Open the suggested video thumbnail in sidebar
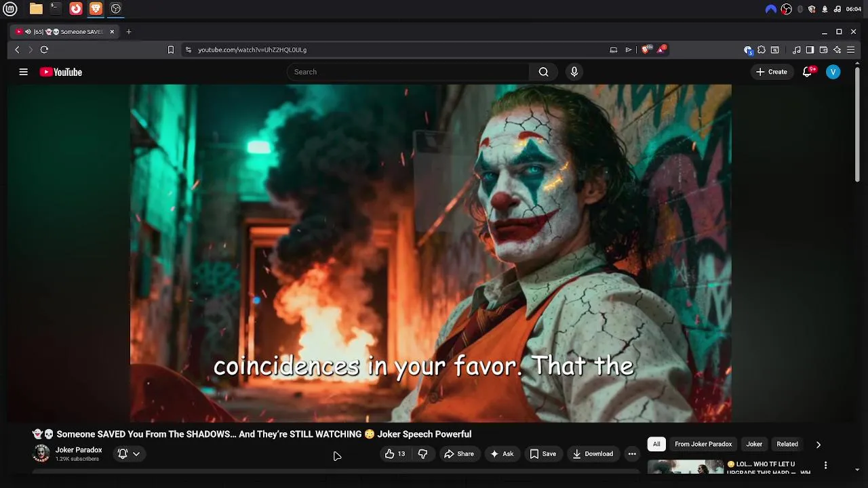 pos(686,467)
